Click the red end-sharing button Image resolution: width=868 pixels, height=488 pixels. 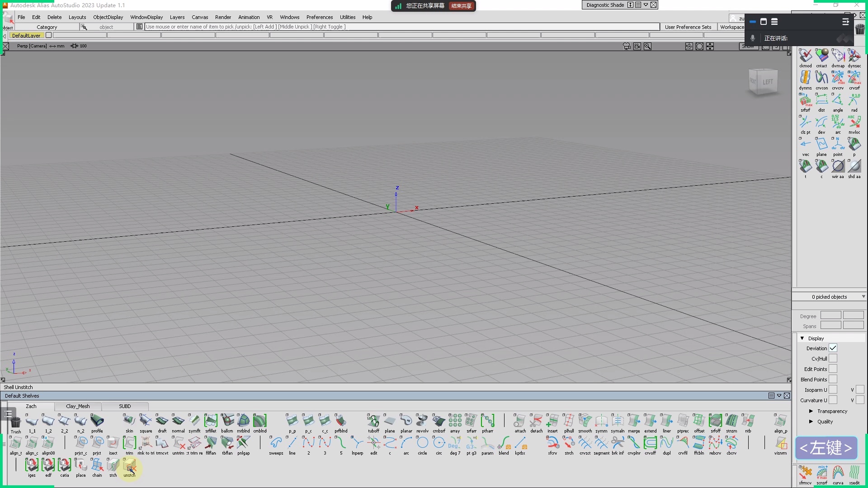pyautogui.click(x=461, y=6)
